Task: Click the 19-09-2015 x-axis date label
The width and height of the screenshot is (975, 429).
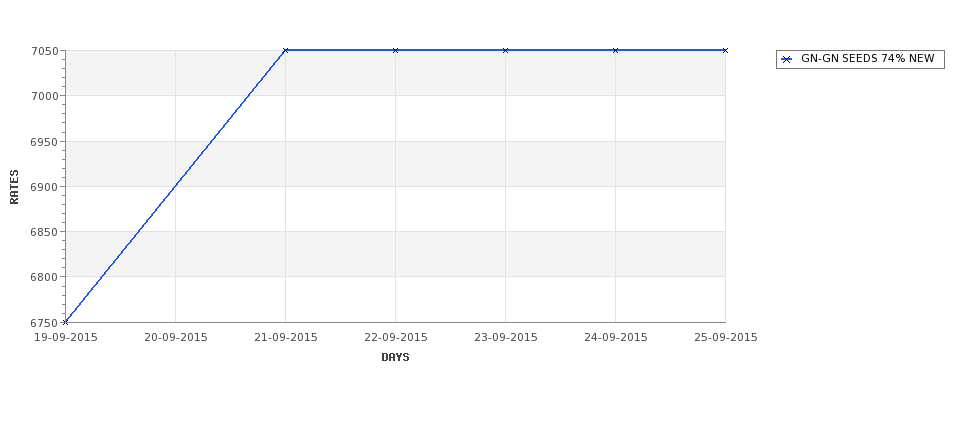Action: coord(66,338)
